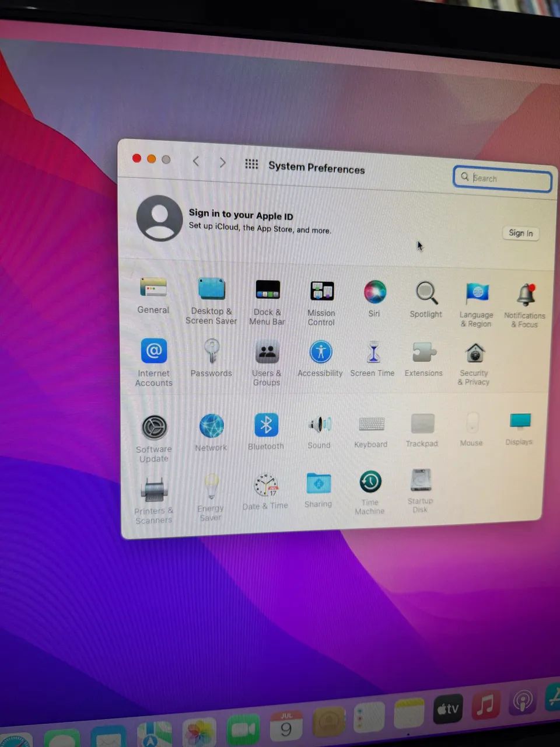The image size is (560, 747).
Task: Open Calendar from the Dock
Action: [x=286, y=726]
